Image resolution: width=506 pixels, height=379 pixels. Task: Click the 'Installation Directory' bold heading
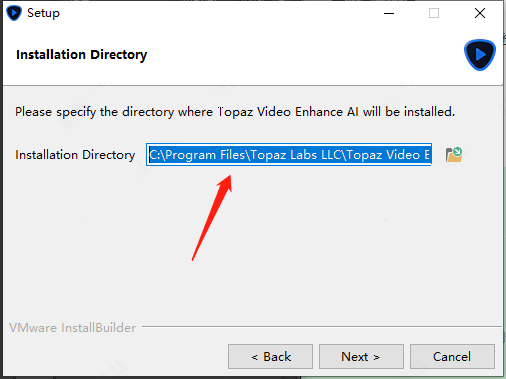tap(82, 55)
